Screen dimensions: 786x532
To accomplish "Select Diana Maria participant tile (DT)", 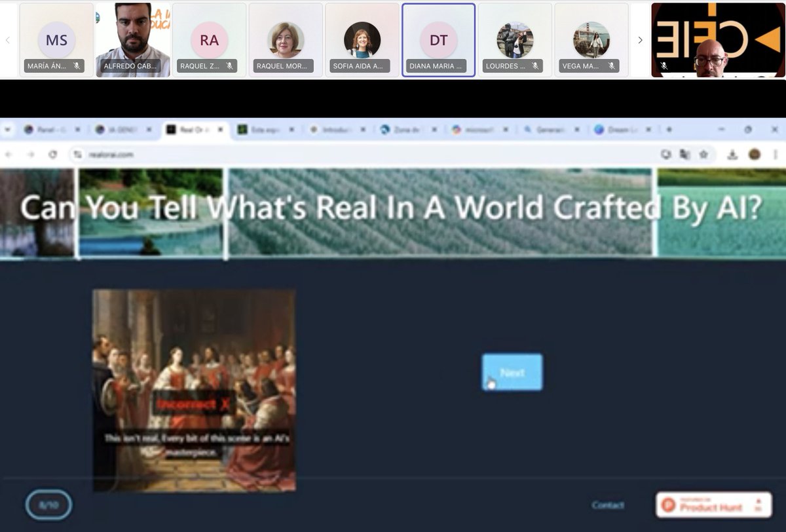I will point(439,40).
